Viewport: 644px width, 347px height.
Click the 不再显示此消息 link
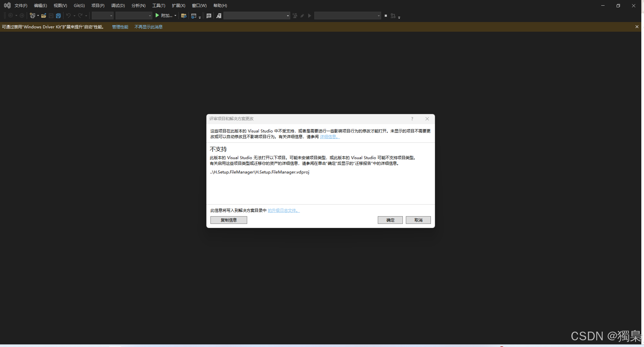pos(149,27)
